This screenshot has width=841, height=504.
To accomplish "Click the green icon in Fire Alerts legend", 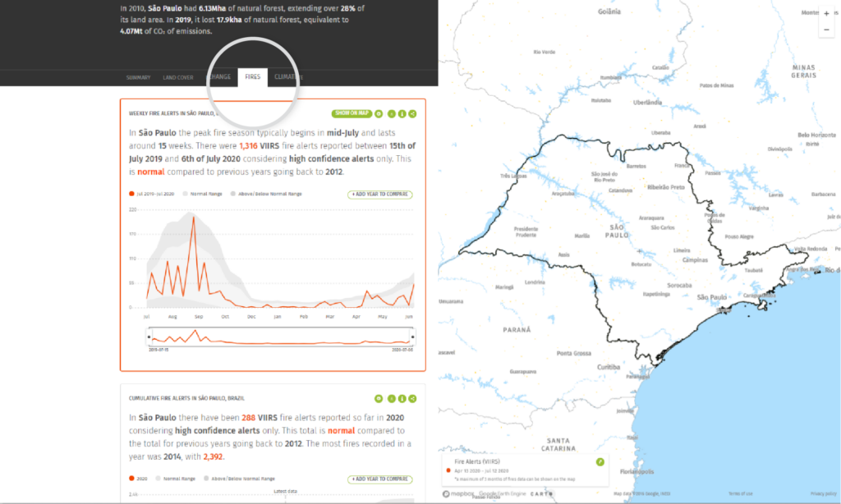I will pos(600,461).
